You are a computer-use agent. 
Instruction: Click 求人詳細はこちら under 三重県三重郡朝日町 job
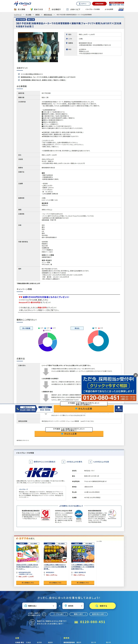click(83, 582)
